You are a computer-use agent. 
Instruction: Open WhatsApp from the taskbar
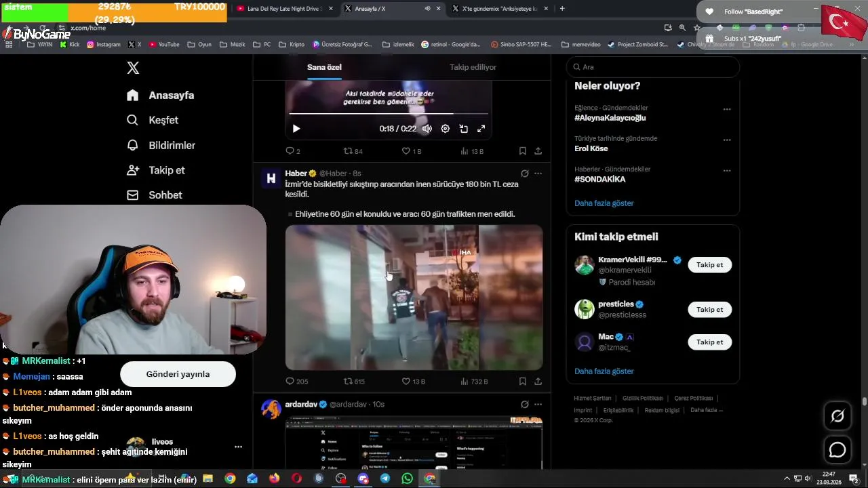(x=407, y=479)
